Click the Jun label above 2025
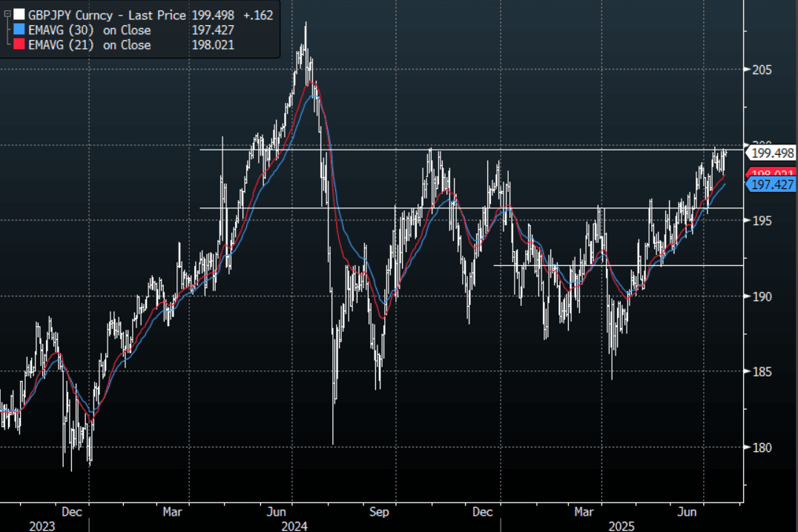 click(x=689, y=512)
